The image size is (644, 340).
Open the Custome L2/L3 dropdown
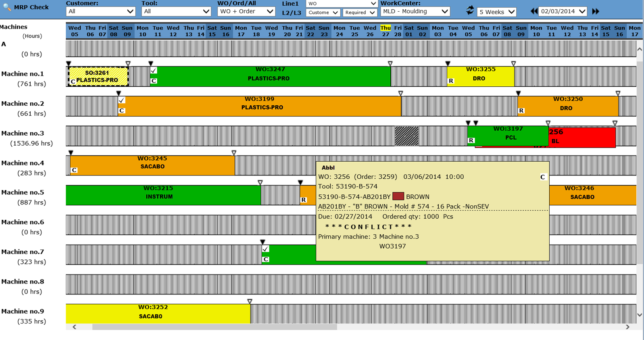(323, 13)
